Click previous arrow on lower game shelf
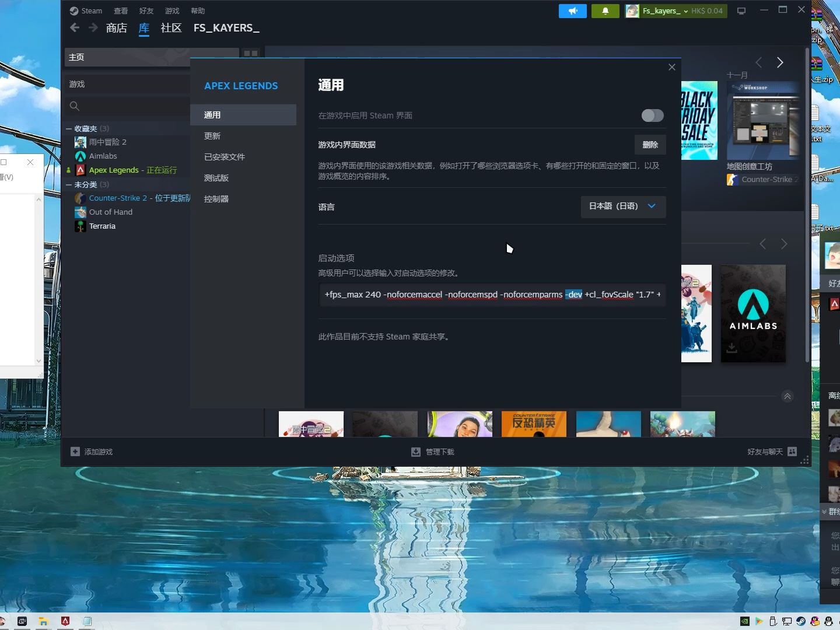The image size is (840, 630). (x=763, y=244)
